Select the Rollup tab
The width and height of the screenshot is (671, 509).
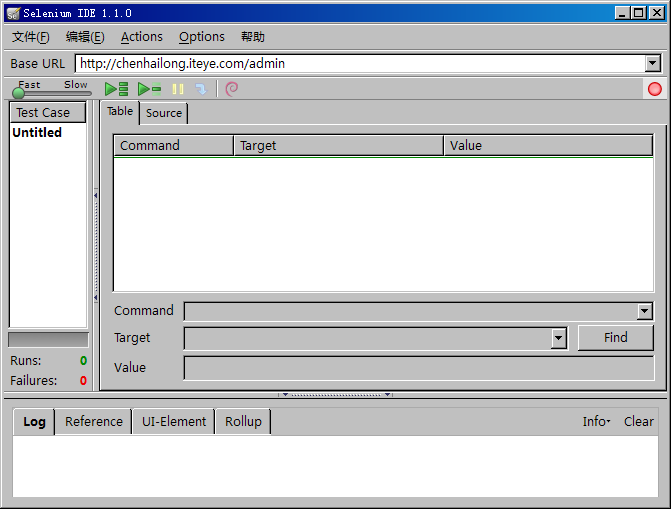click(243, 422)
